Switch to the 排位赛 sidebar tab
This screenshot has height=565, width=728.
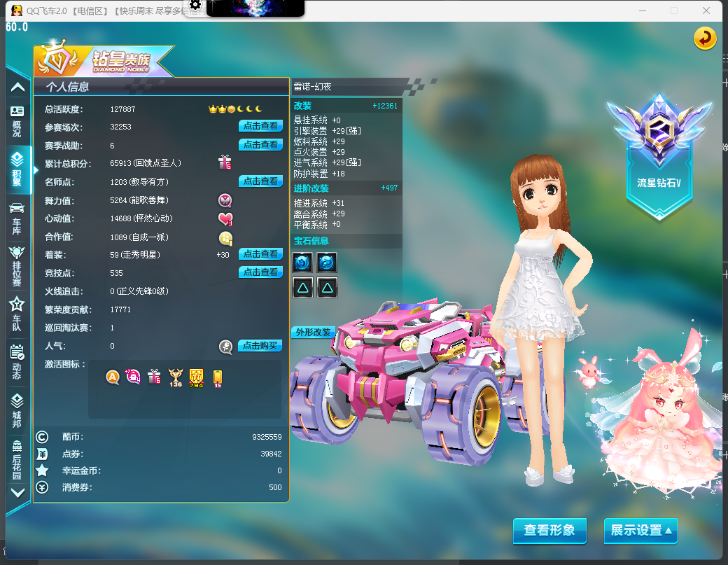(17, 267)
